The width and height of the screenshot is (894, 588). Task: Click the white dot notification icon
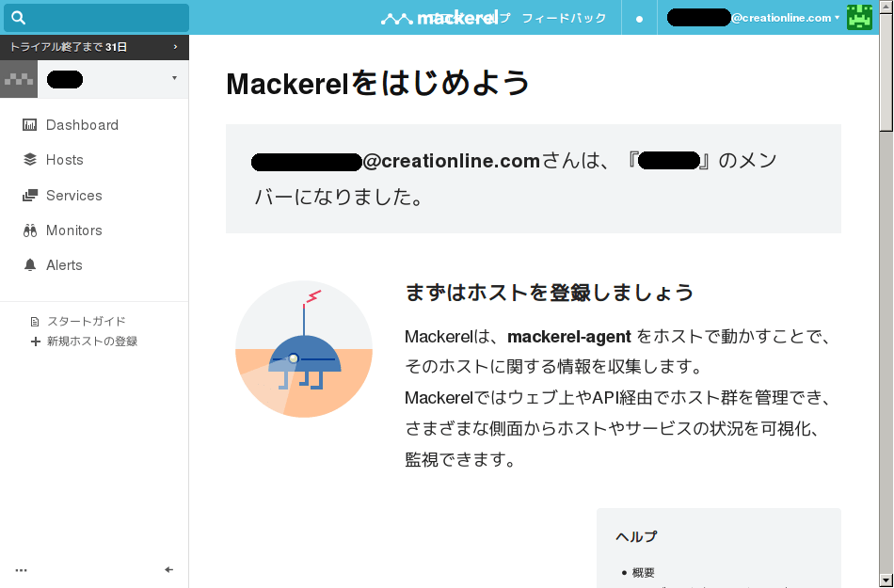639,19
